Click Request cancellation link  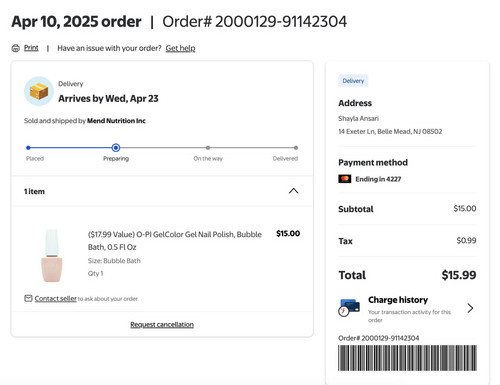point(162,324)
